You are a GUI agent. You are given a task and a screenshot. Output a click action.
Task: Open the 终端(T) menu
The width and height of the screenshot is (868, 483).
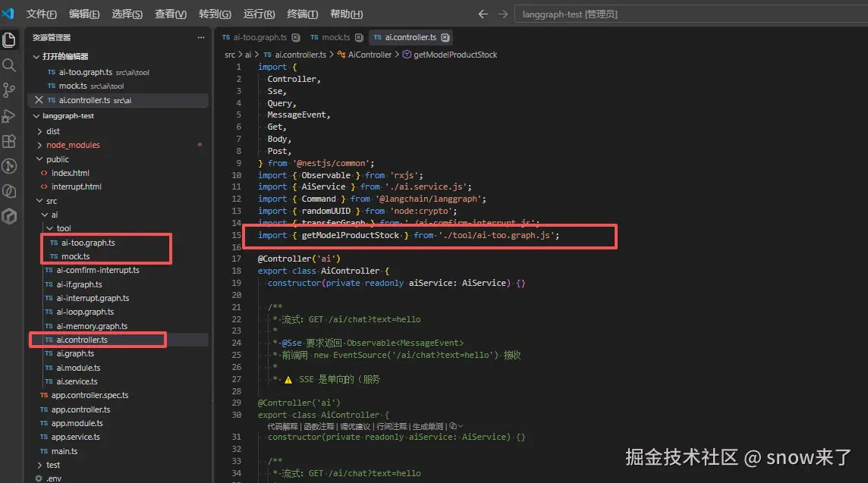click(x=302, y=14)
